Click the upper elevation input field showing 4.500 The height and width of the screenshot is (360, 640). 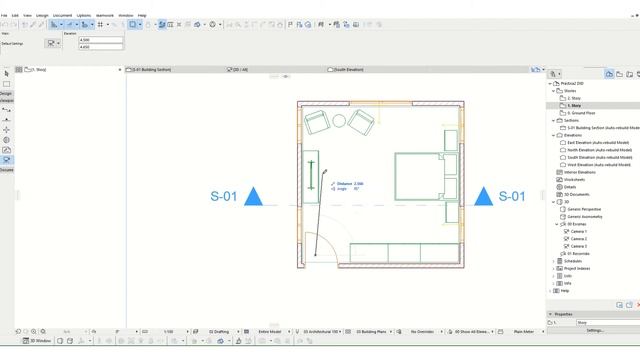pos(100,40)
